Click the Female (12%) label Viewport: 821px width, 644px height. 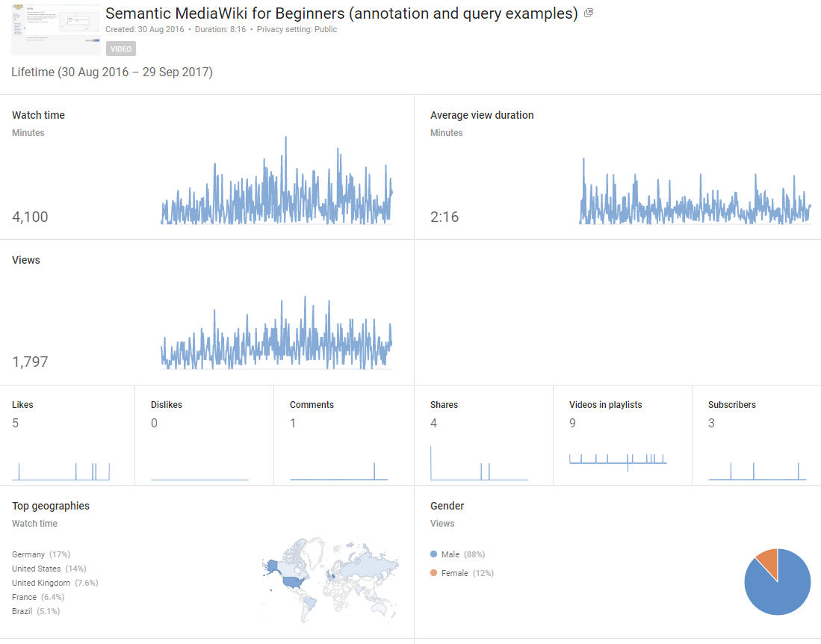point(468,573)
